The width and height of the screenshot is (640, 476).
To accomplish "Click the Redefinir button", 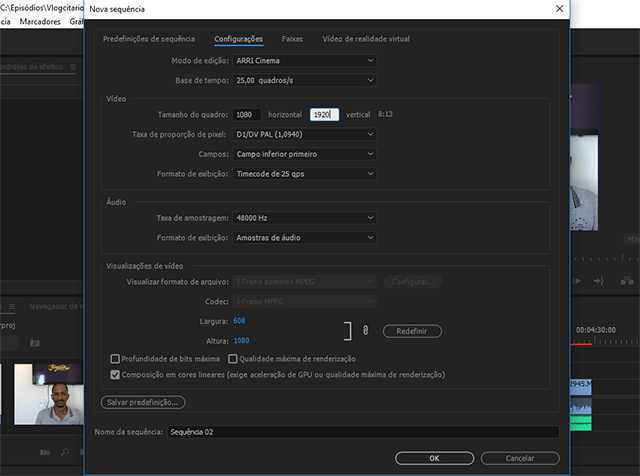I will (411, 331).
